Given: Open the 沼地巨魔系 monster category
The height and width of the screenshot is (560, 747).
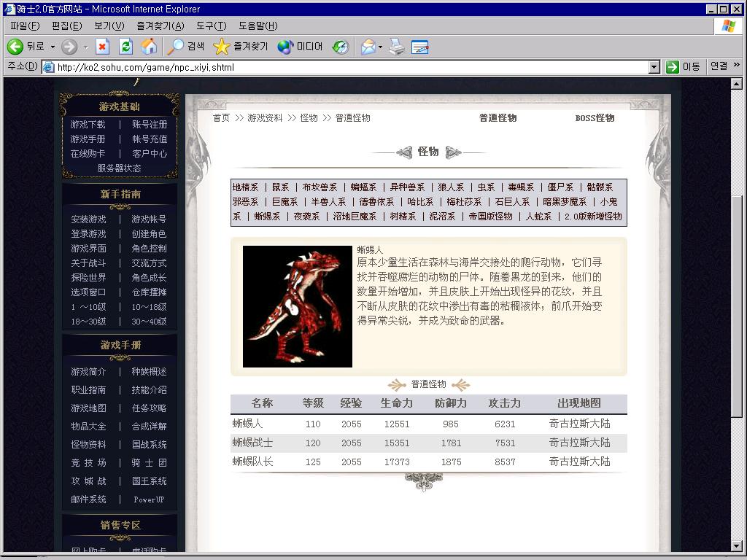Looking at the screenshot, I should pyautogui.click(x=355, y=217).
